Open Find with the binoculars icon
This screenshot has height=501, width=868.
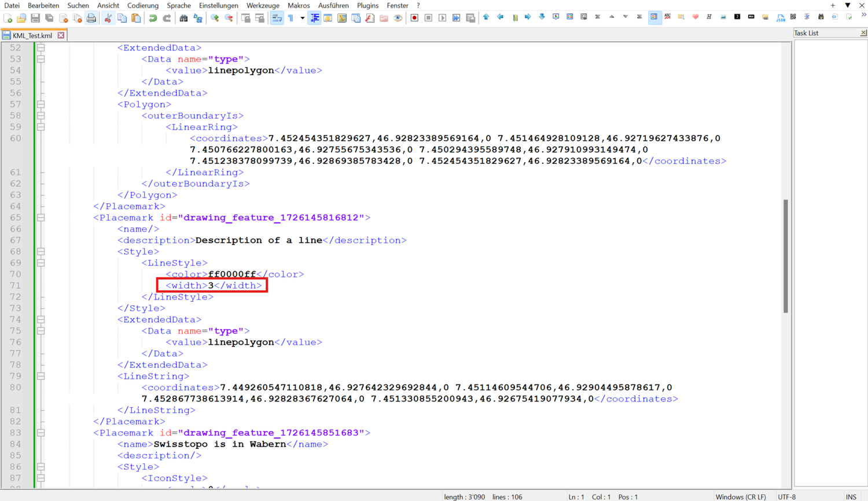[x=183, y=18]
